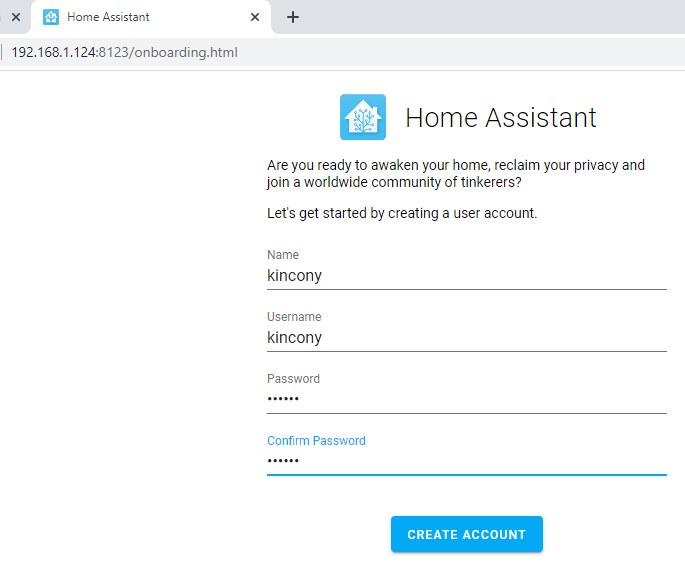
Task: Click the 'Let's get started' text
Action: (402, 213)
